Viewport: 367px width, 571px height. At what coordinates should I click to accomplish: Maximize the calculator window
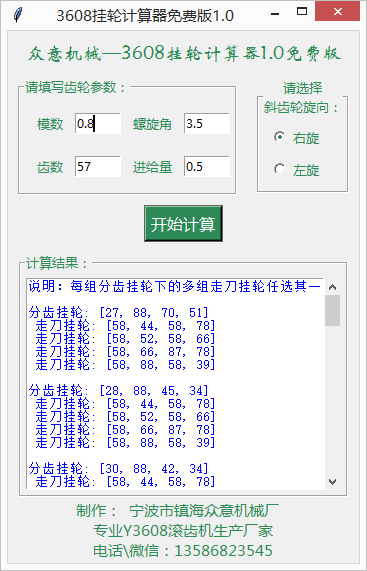click(302, 12)
